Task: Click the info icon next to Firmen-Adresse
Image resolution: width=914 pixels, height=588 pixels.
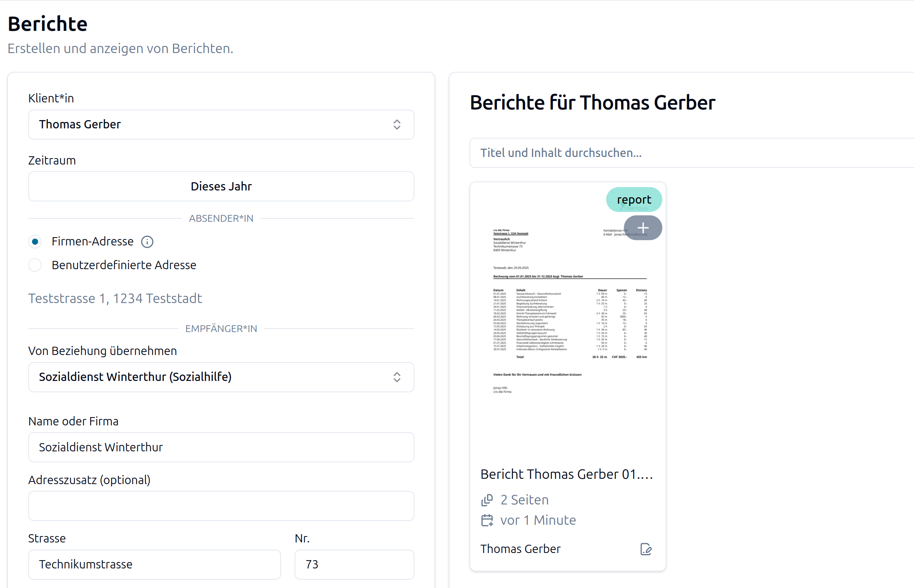Action: point(147,242)
